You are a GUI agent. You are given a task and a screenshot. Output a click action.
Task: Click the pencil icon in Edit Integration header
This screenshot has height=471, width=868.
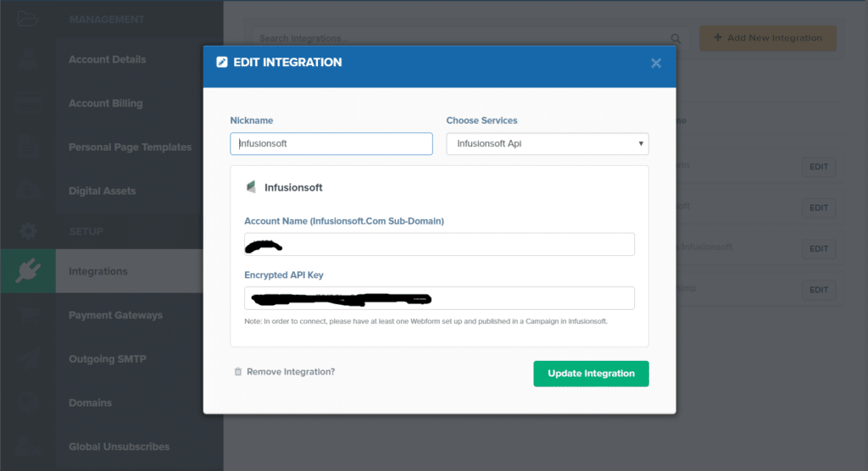(x=222, y=63)
